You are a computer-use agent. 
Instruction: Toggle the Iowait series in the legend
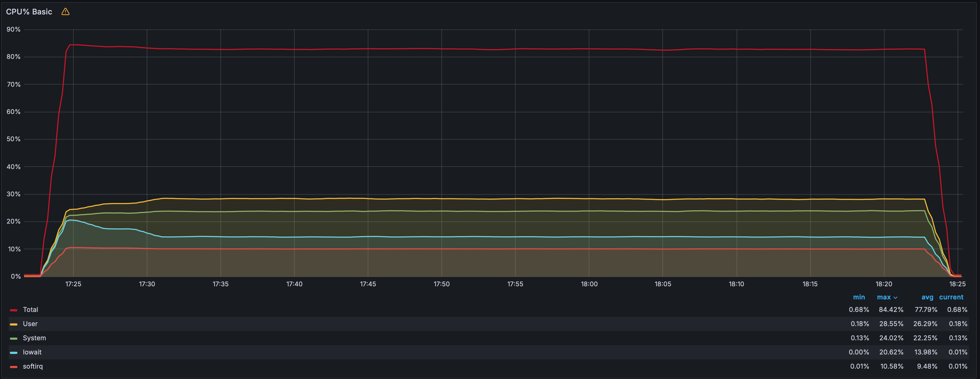(x=32, y=352)
